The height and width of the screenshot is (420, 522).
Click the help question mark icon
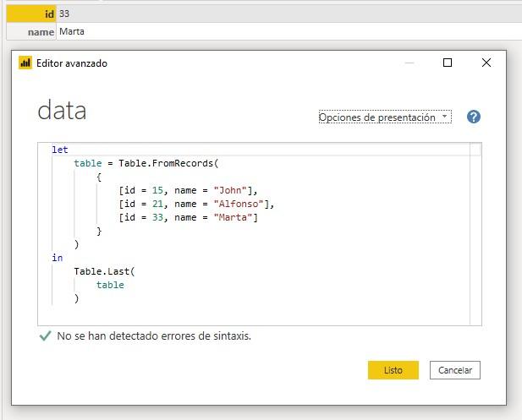474,117
